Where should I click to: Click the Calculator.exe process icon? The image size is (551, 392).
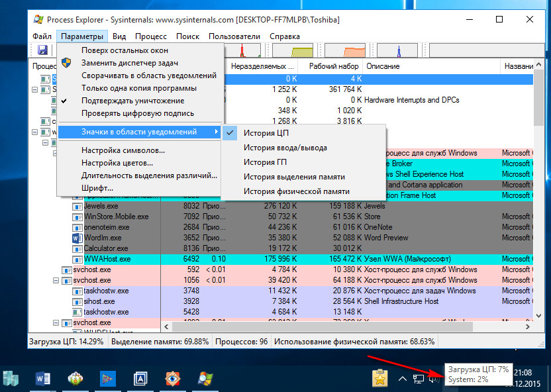click(77, 249)
